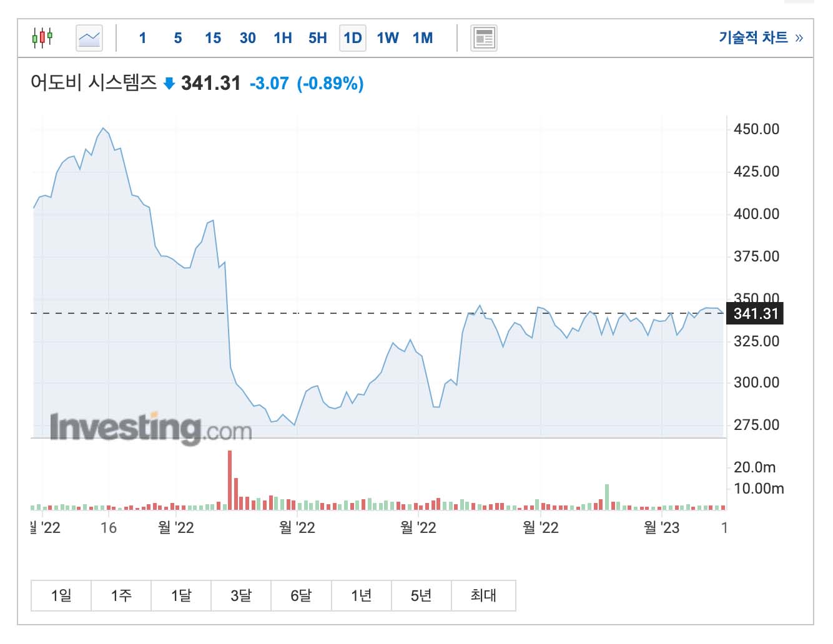
Task: Show the 1일 time range
Action: click(61, 595)
